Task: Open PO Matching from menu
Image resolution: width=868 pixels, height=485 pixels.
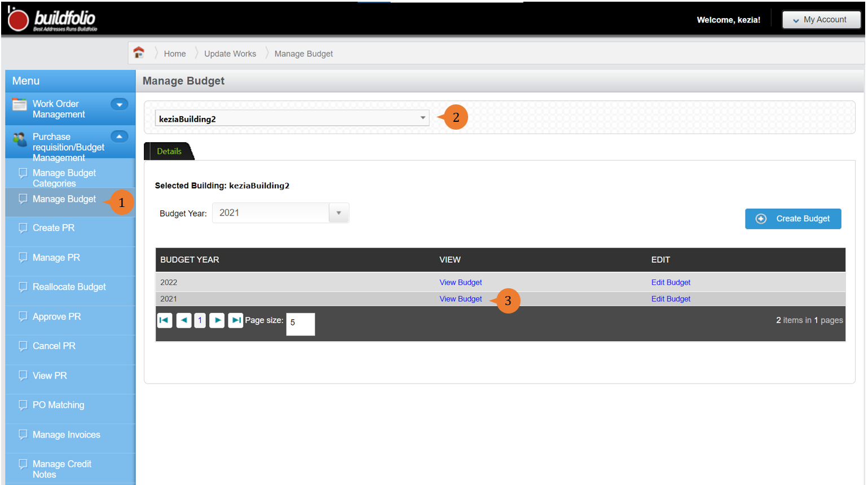Action: 59,405
